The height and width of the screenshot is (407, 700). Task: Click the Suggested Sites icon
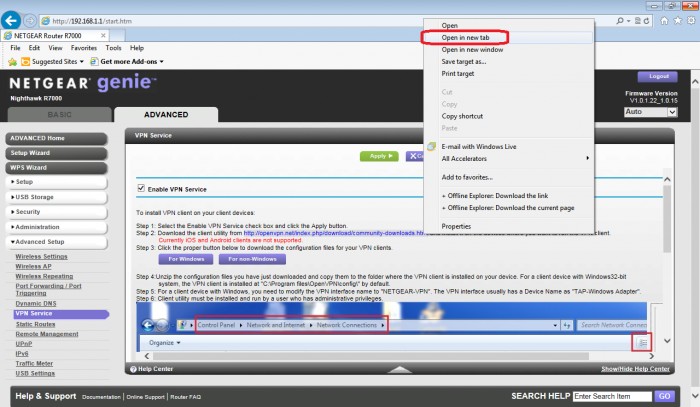25,62
